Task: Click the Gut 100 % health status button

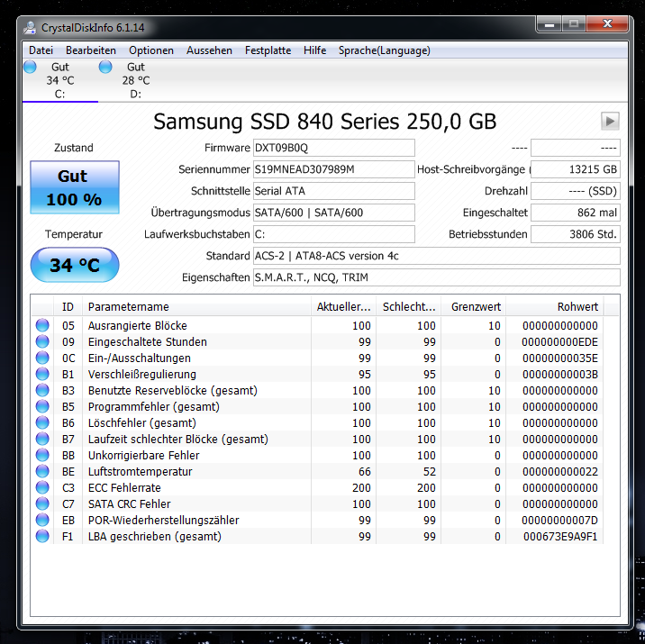Action: click(75, 187)
